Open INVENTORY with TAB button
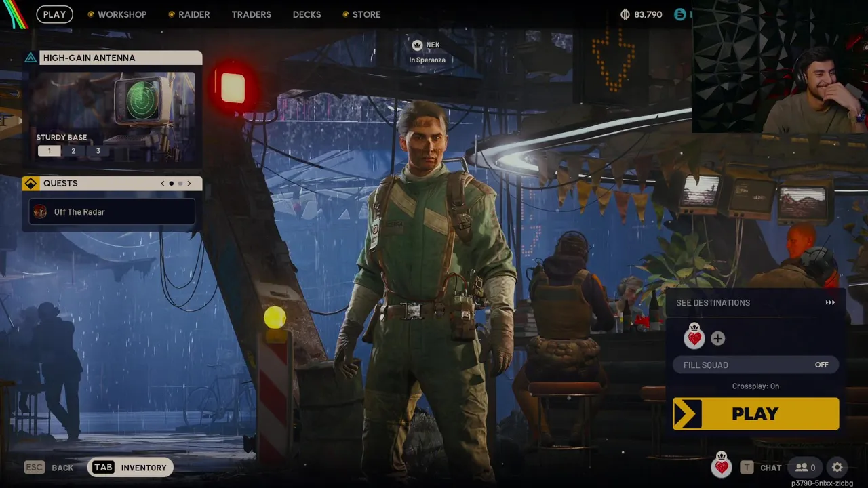 pyautogui.click(x=130, y=468)
